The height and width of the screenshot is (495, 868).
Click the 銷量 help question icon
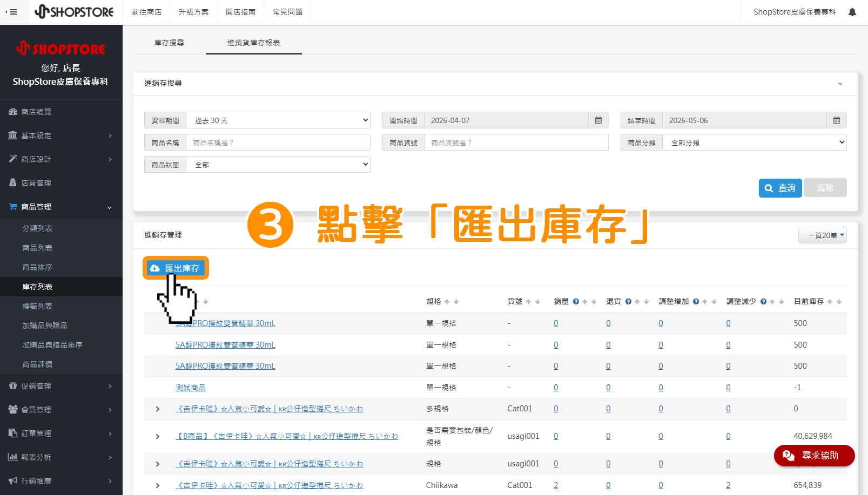tap(576, 302)
